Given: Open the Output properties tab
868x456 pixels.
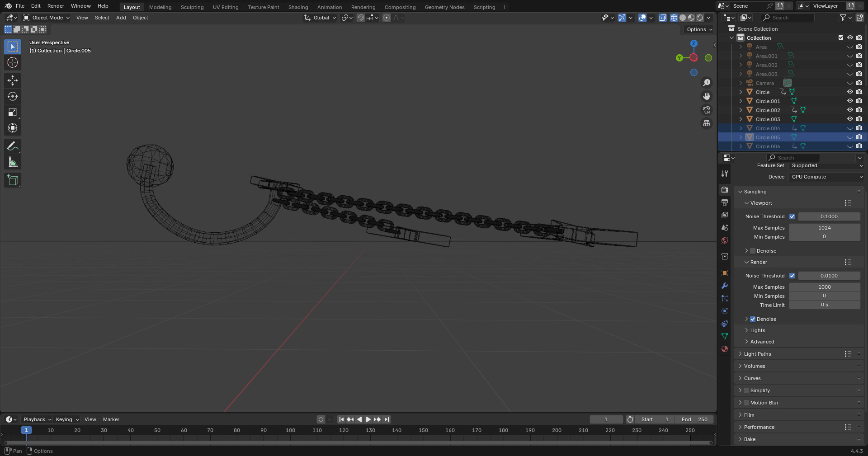Looking at the screenshot, I should [x=725, y=202].
